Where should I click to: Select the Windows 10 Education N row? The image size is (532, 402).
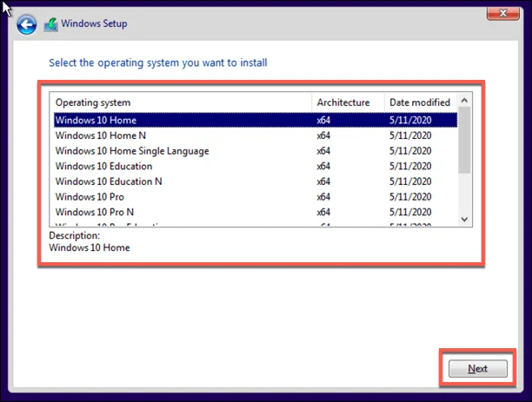pyautogui.click(x=256, y=181)
